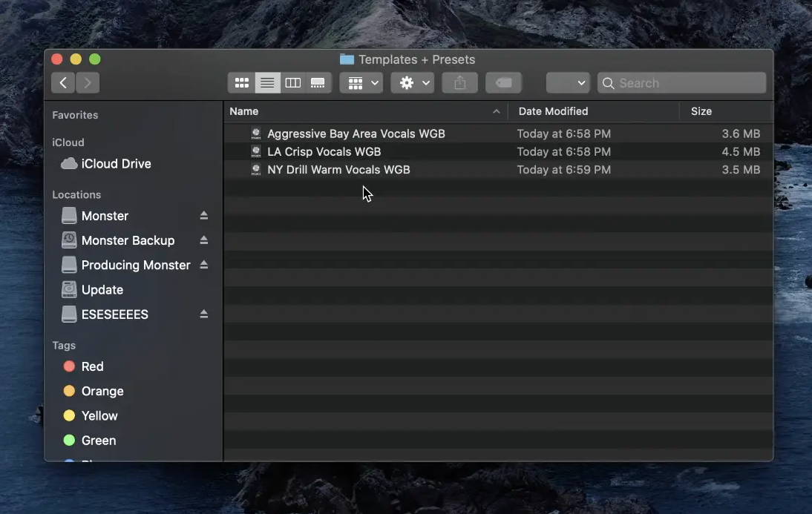Click the NY Drill Warm Vocals file icon
Screen dimensions: 812x514
[256, 170]
